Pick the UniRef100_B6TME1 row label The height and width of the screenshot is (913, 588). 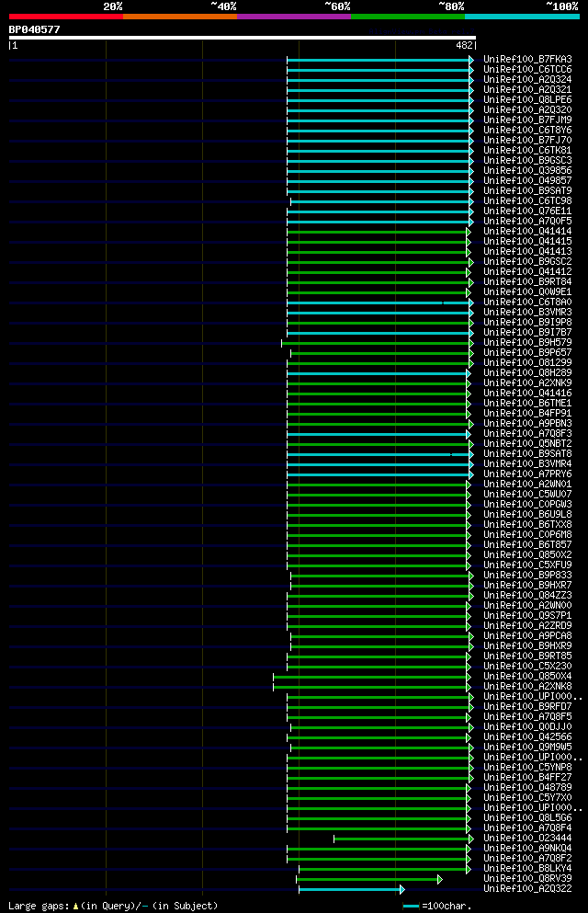(x=527, y=403)
